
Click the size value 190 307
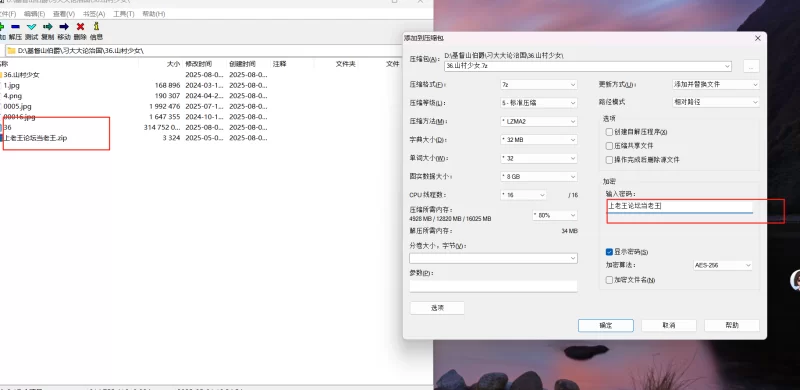click(167, 95)
